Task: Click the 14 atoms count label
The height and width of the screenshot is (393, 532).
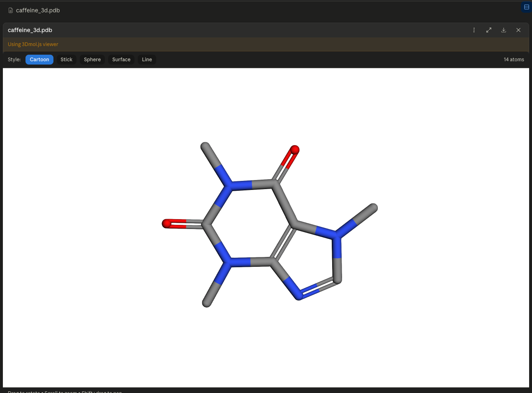Action: tap(514, 60)
